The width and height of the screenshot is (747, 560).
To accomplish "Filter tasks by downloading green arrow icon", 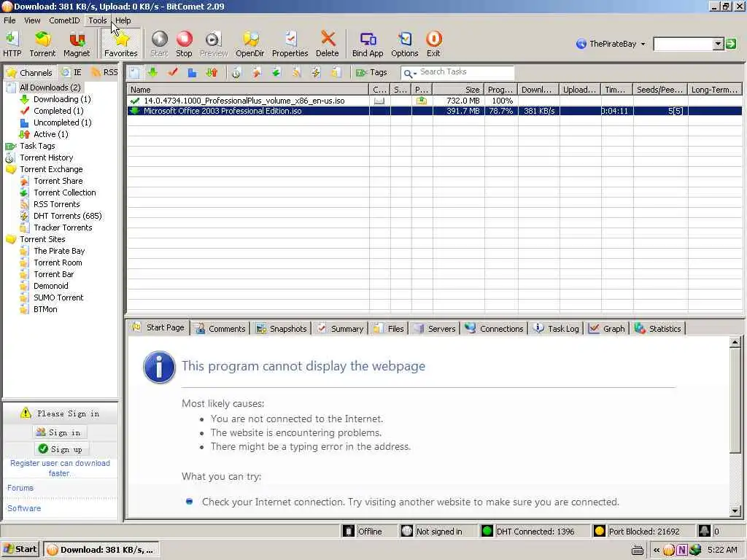I will click(x=153, y=72).
